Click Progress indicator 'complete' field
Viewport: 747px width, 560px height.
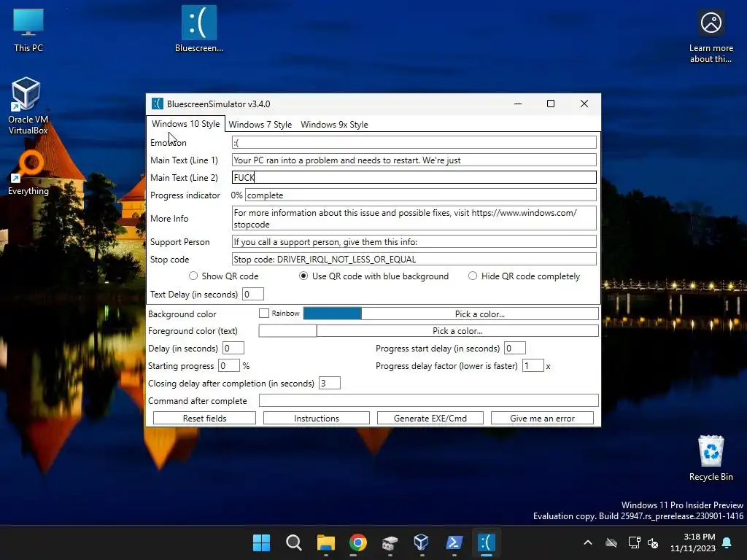tap(421, 195)
